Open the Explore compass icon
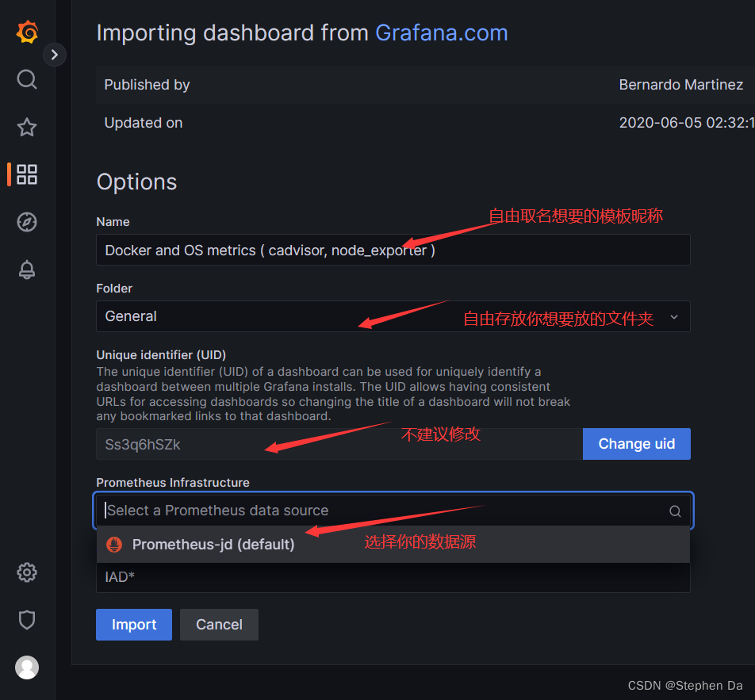 point(27,222)
